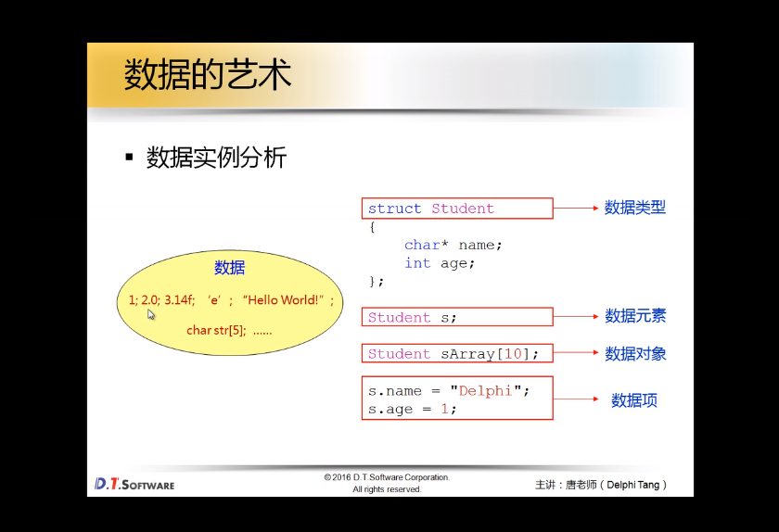Click the struct Student code box
The image size is (779, 532).
click(x=457, y=209)
